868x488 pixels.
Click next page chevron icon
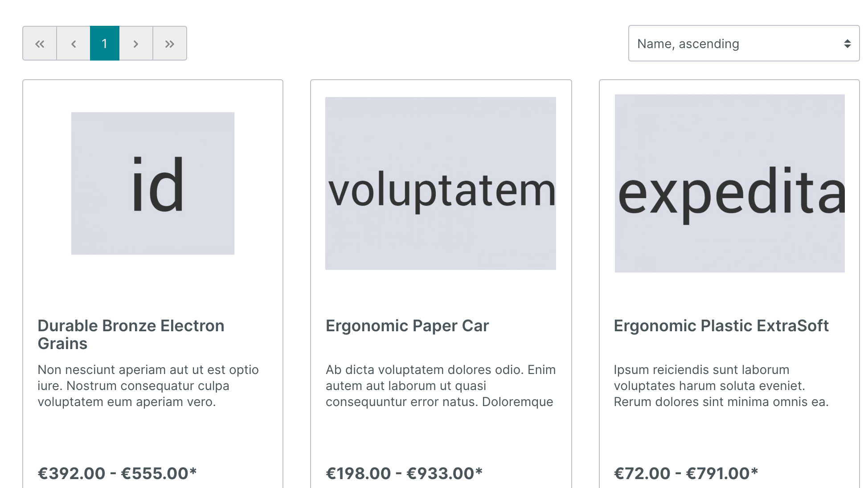coord(136,44)
